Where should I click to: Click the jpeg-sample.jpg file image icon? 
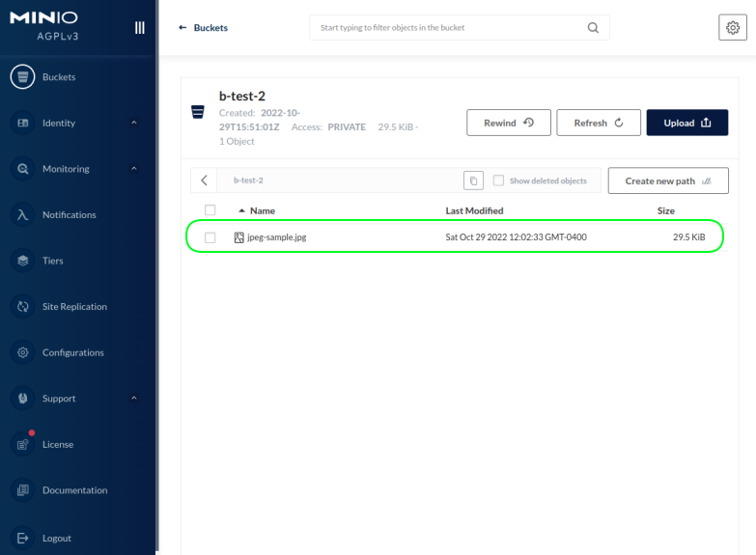pos(239,237)
